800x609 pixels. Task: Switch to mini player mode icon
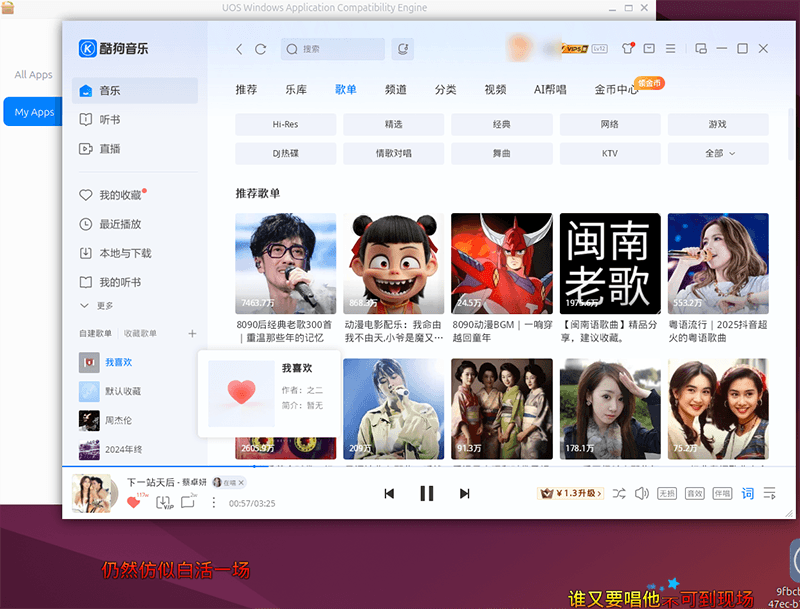(701, 48)
